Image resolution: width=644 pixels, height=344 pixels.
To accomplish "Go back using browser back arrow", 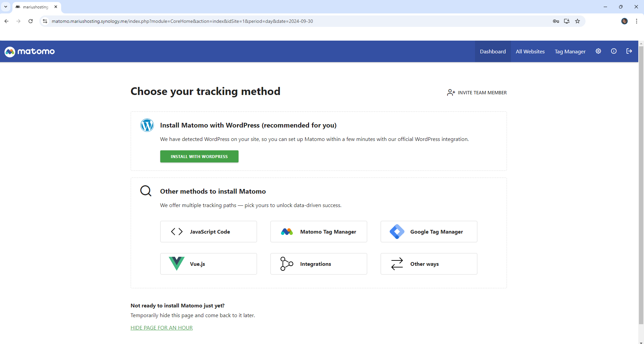I will tap(6, 21).
